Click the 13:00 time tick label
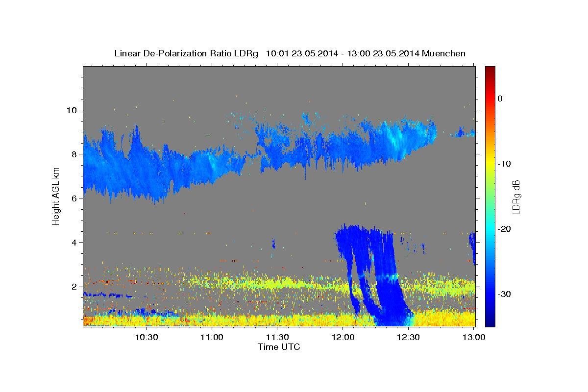The width and height of the screenshot is (588, 392). pyautogui.click(x=473, y=337)
